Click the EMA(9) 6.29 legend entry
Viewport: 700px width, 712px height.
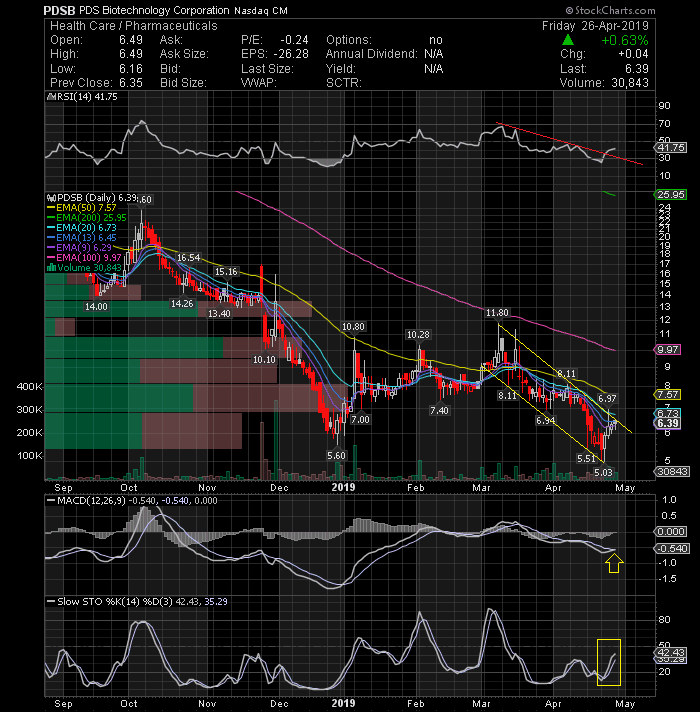(x=79, y=247)
